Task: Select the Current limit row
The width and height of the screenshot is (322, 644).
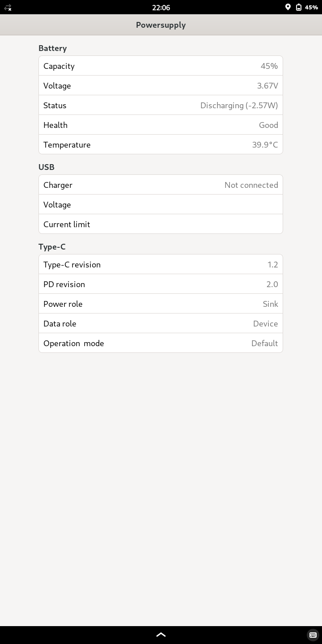Action: (x=161, y=224)
